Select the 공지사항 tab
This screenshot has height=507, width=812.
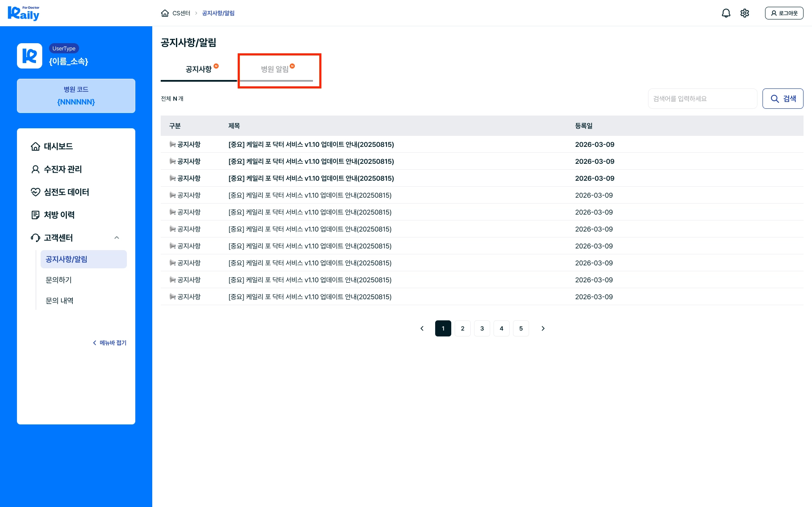pos(199,69)
